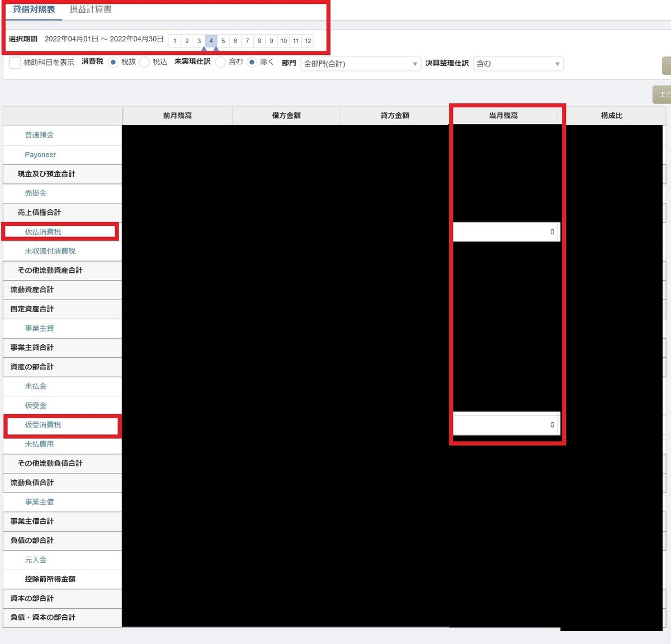Click the 借方金額 column header

click(x=286, y=116)
